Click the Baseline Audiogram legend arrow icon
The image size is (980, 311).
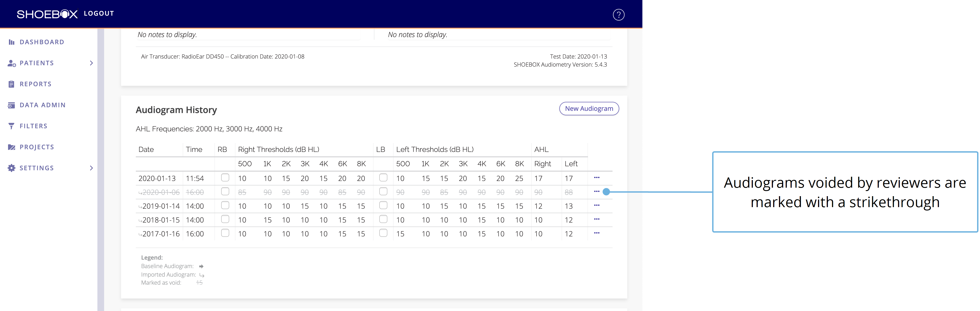201,267
